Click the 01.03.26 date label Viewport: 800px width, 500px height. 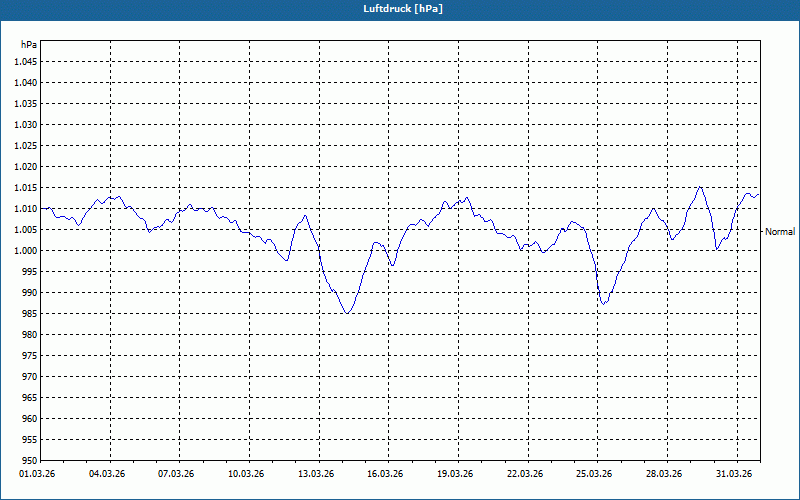tap(37, 474)
